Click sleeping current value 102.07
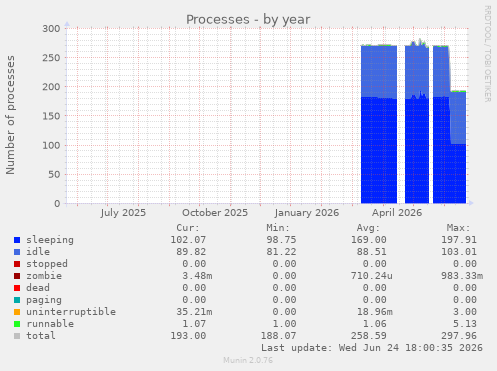This screenshot has height=371, width=497. (x=188, y=240)
